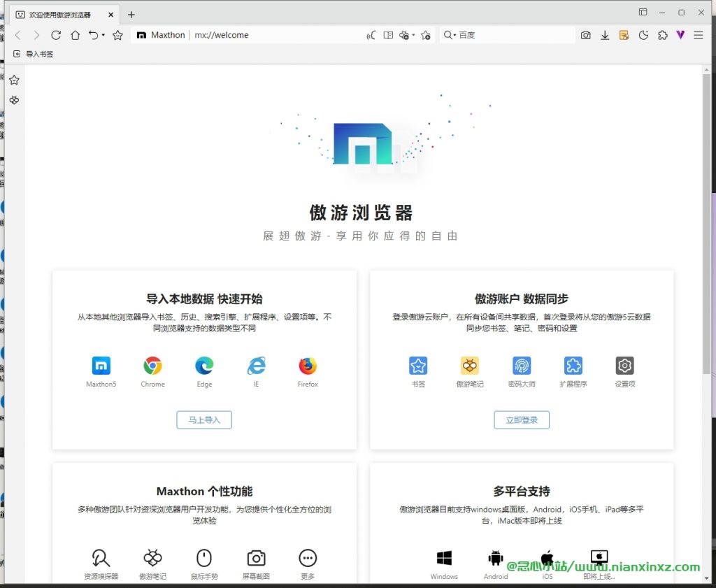Add page to bookmarks star-plus icon

(x=426, y=35)
